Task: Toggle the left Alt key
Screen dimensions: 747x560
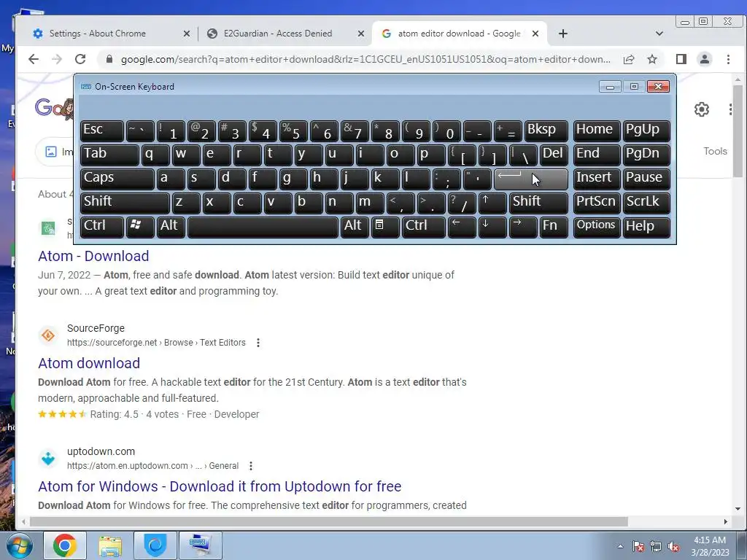Action: coord(171,226)
